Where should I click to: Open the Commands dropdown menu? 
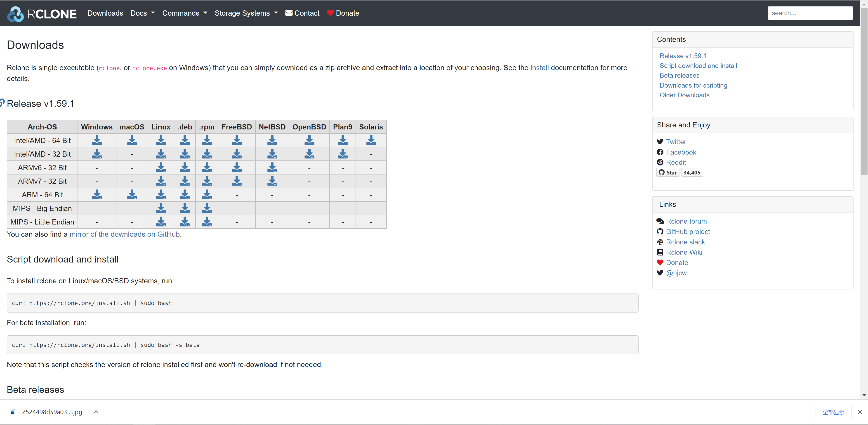click(x=185, y=13)
